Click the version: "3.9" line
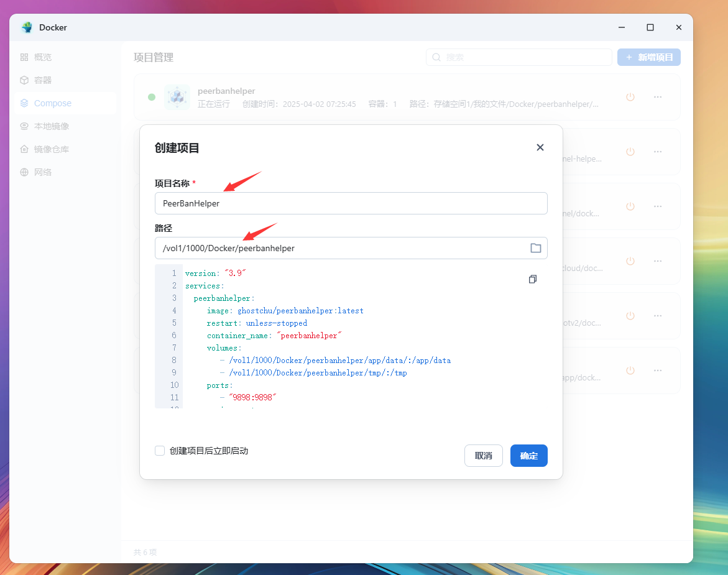728x575 pixels. [x=216, y=274]
